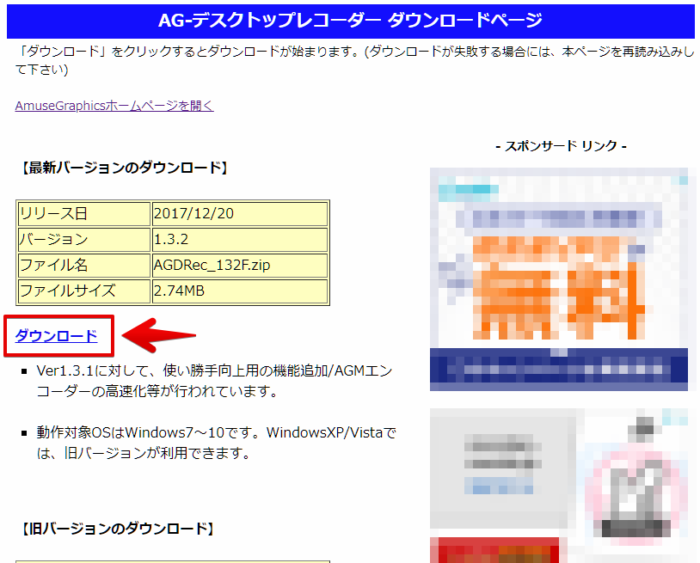Click the 動作対象OSはWindows7～10 bullet text
Viewport: 700px width, 563px height.
[217, 443]
